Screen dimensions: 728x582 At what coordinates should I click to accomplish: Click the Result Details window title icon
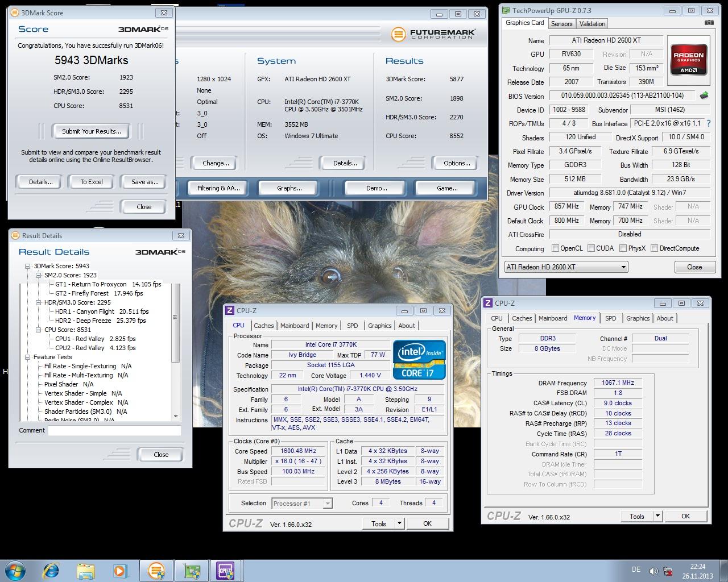pyautogui.click(x=15, y=235)
